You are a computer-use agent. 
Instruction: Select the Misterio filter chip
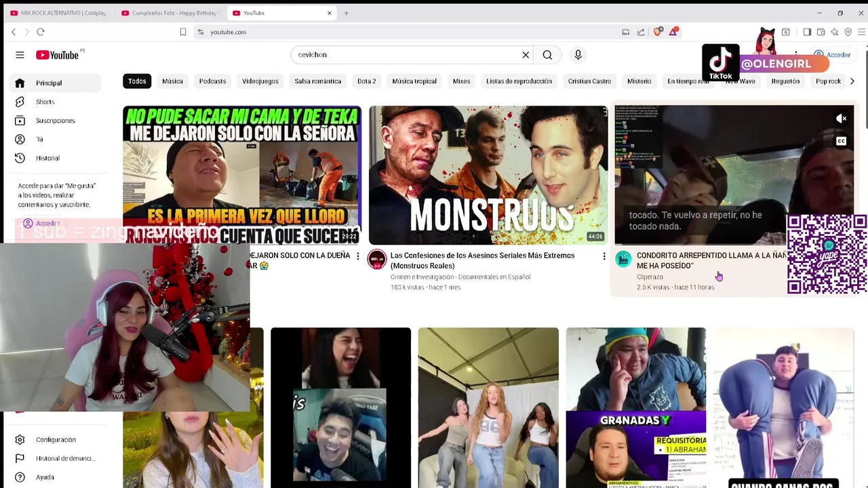point(639,81)
